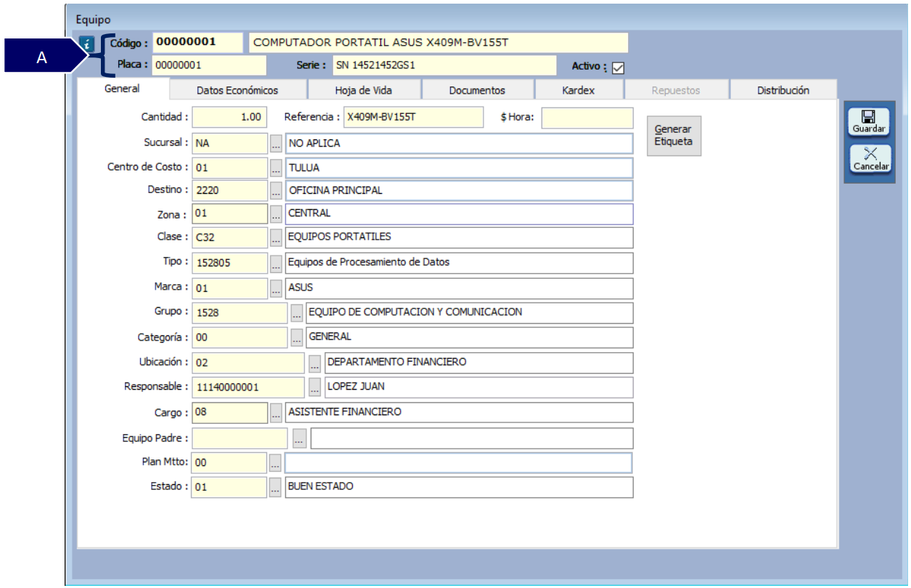Click the Guardar save button
Image resolution: width=911 pixels, height=588 pixels.
pos(869,122)
